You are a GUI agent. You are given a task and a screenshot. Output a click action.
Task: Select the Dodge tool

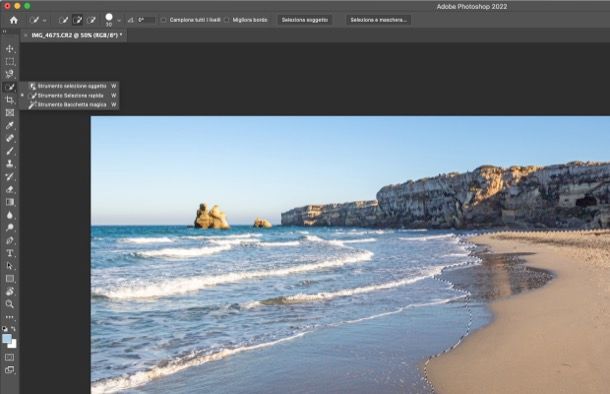coord(10,228)
